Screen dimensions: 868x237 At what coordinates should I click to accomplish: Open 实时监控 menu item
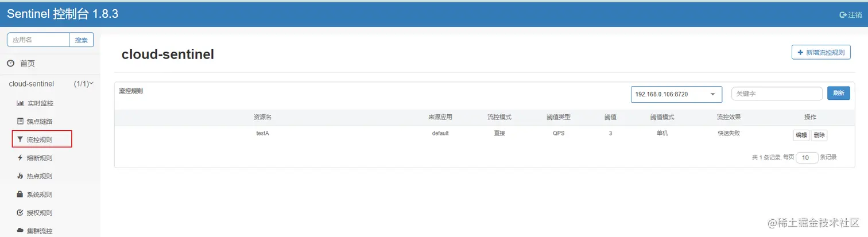coord(40,103)
